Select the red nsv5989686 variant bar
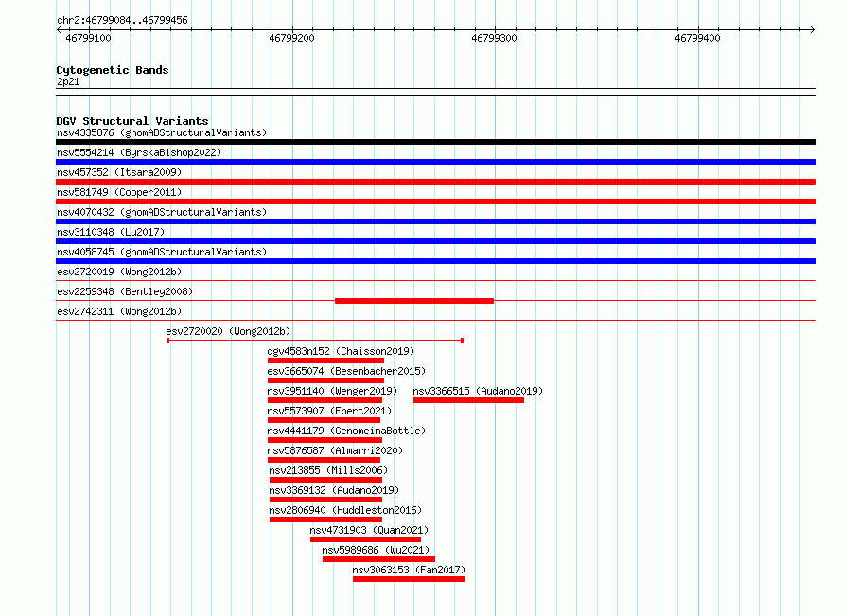 pos(379,559)
